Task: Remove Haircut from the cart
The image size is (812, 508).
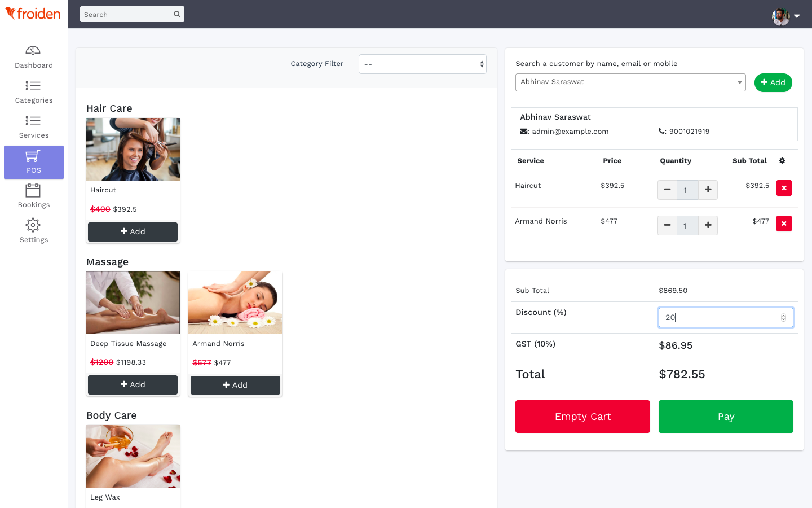Action: (784, 188)
